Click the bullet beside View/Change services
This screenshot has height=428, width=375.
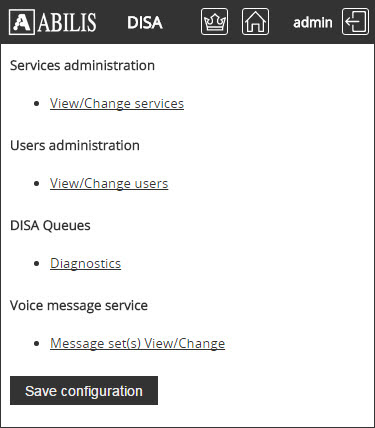click(x=37, y=104)
